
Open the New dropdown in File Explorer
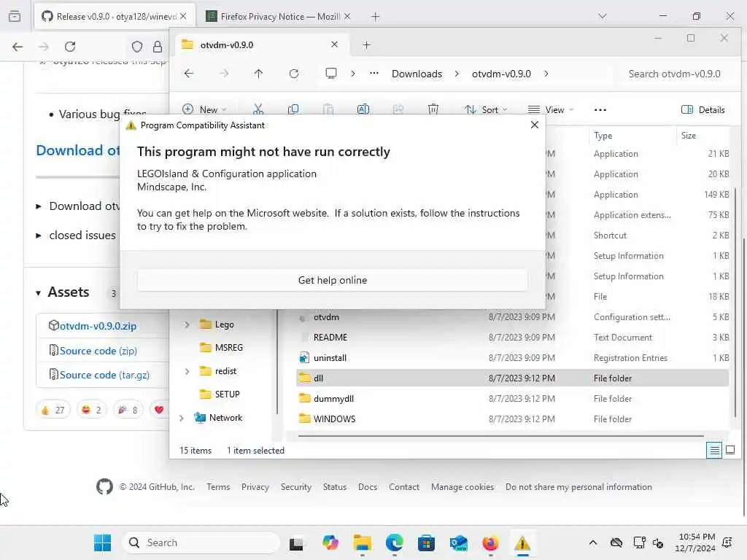(204, 109)
